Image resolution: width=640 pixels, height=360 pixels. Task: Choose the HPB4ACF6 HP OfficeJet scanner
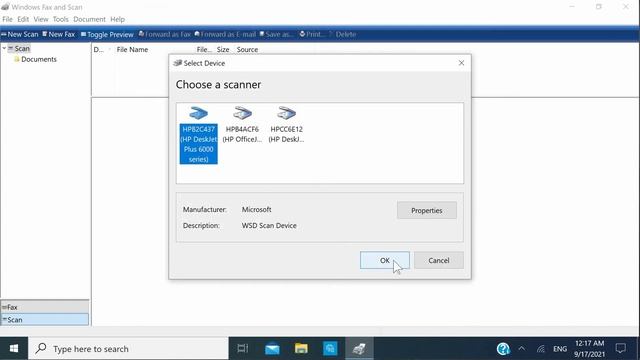[x=242, y=125]
